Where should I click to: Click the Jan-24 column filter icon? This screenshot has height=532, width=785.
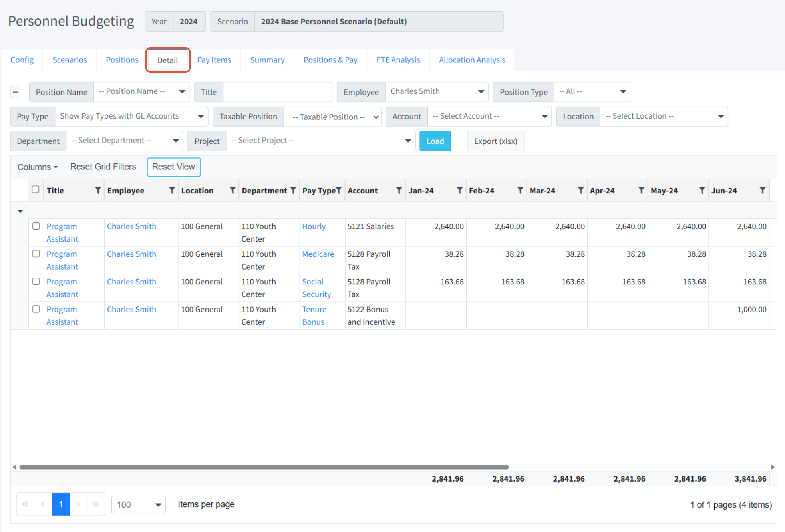459,191
